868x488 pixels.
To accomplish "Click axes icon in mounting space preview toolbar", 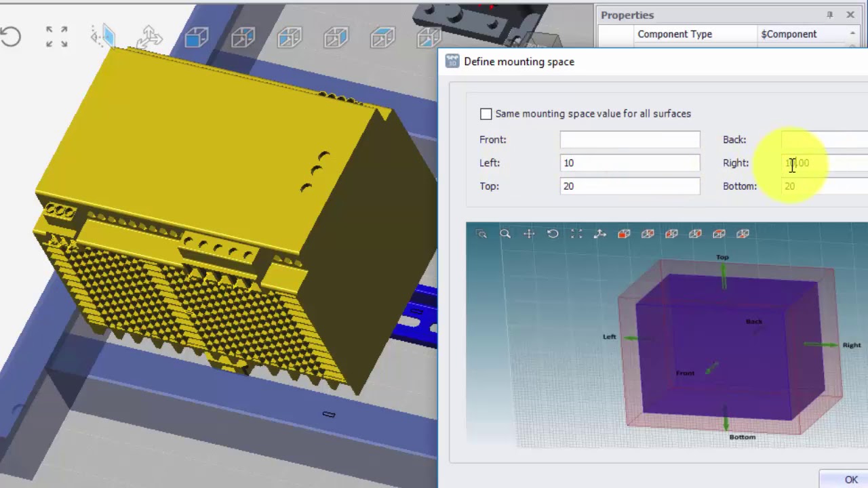I will coord(600,234).
